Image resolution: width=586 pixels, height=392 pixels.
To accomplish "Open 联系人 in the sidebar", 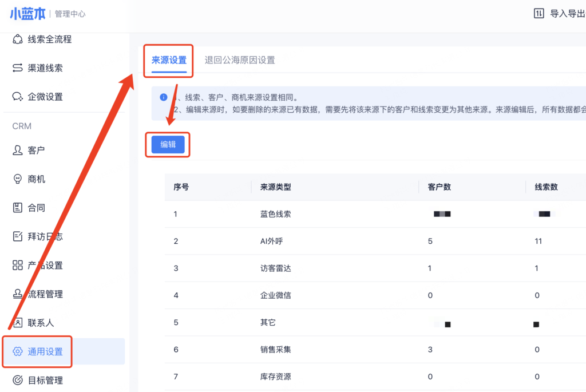I will (41, 323).
